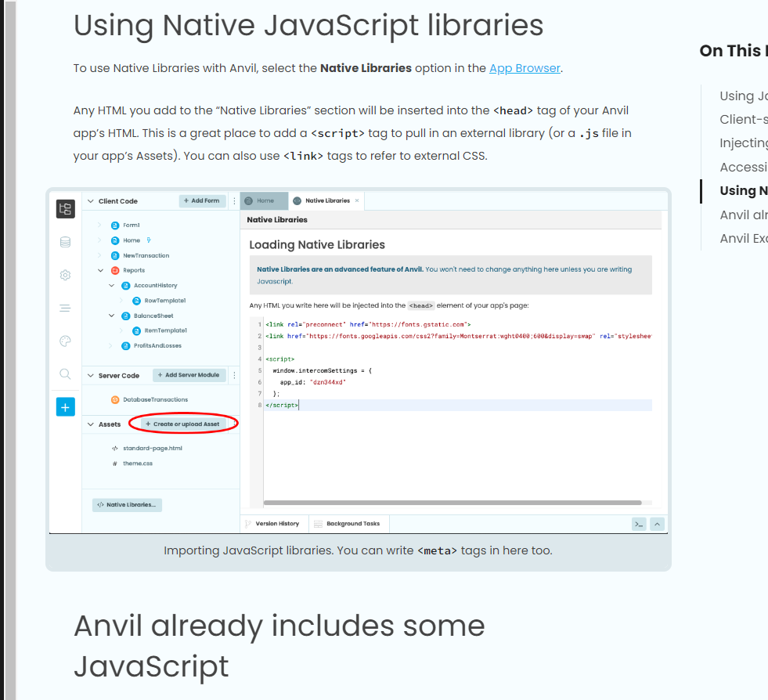Screen dimensions: 768x700
Task: Close the Native Libraries tab
Action: 357,201
